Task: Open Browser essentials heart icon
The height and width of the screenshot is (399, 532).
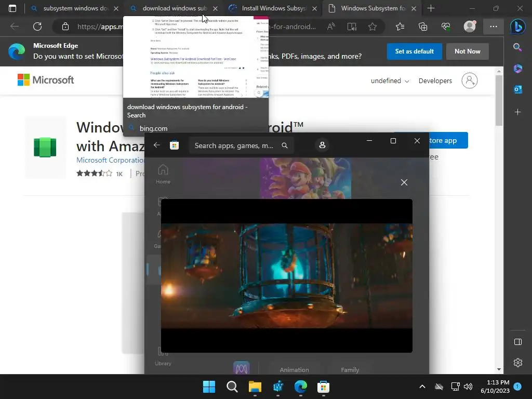Action: [x=446, y=26]
